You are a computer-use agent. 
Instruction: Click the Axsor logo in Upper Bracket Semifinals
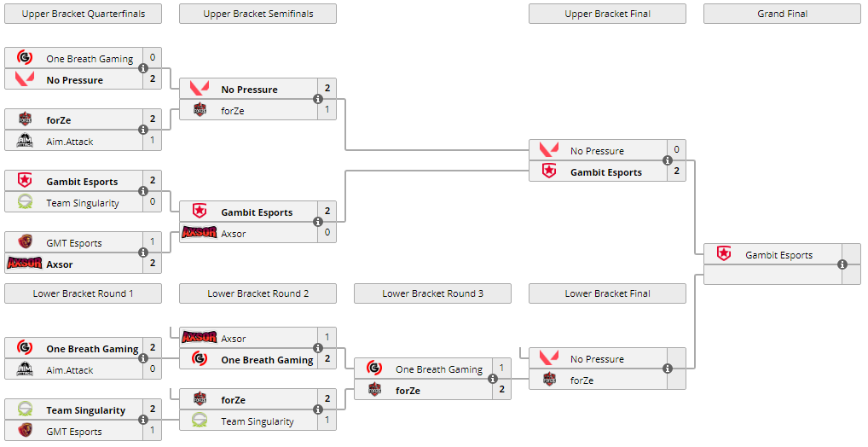click(199, 233)
